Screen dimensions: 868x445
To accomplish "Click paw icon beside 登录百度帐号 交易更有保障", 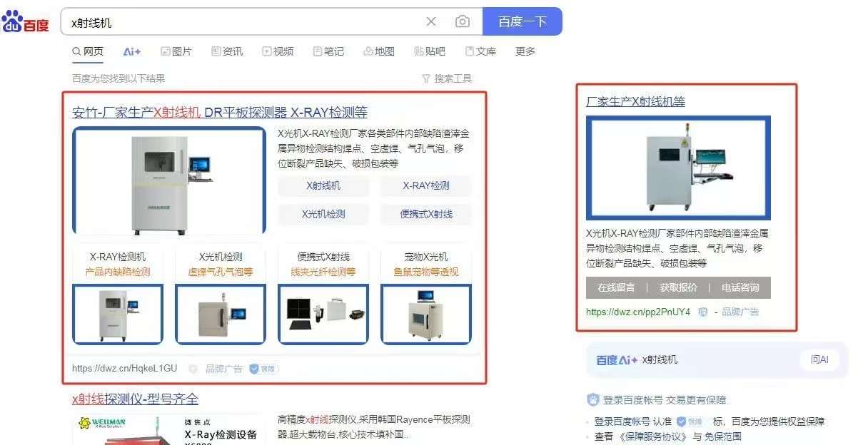I will point(592,400).
